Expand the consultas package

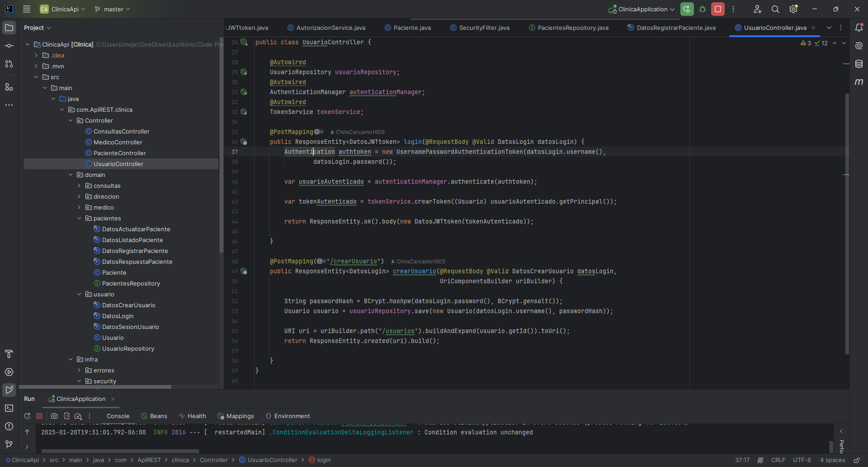click(79, 186)
